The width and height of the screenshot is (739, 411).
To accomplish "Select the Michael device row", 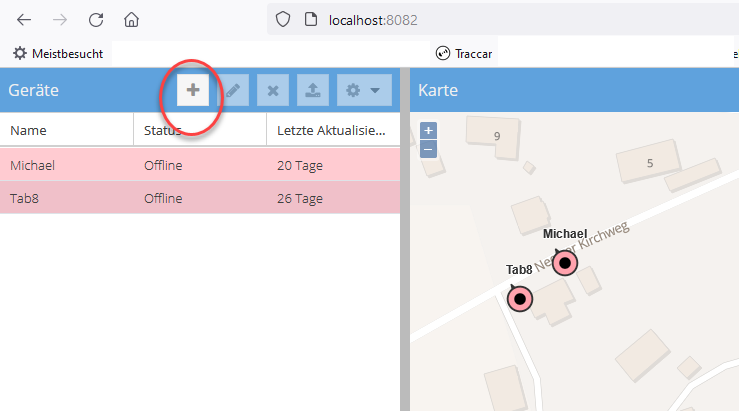I will pyautogui.click(x=199, y=165).
